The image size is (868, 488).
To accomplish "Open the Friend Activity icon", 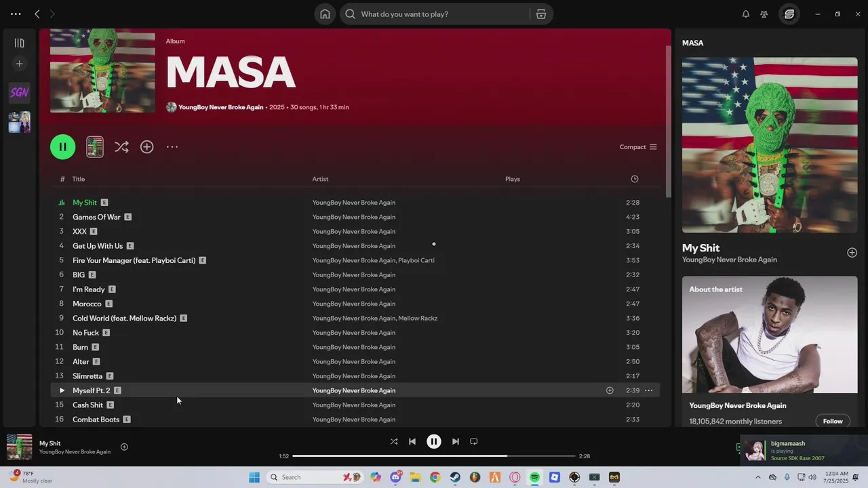I will click(x=764, y=14).
